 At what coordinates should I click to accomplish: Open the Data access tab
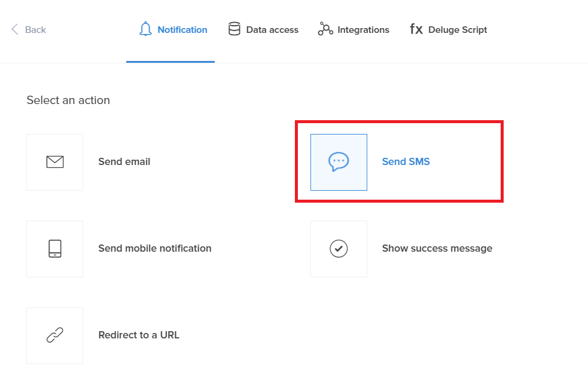272,30
